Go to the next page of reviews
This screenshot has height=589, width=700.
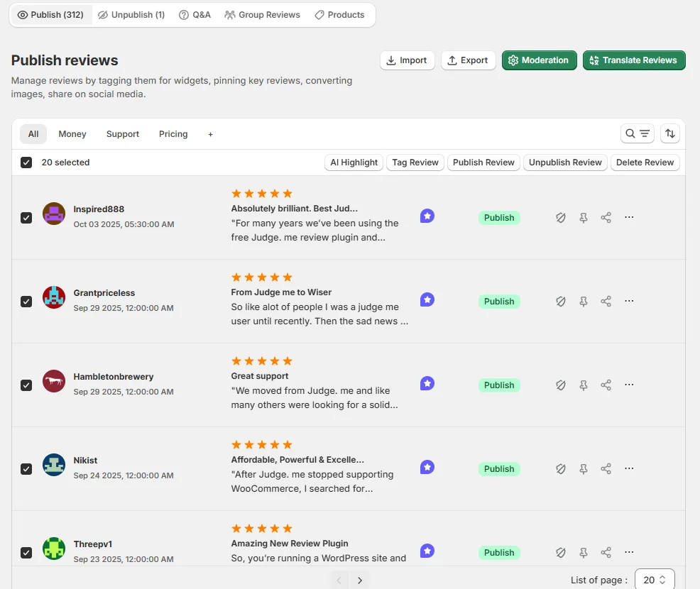(x=360, y=579)
